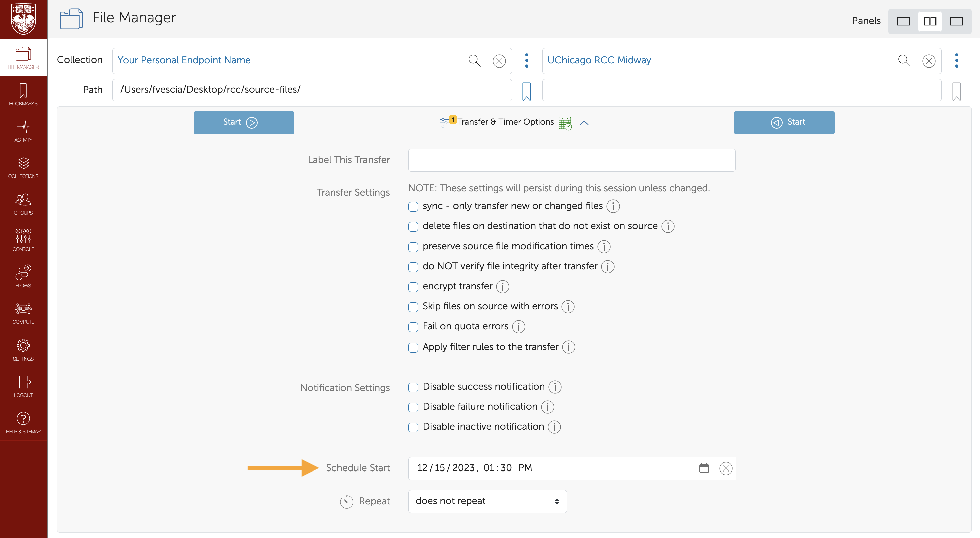
Task: Open Collections in sidebar
Action: pos(23,167)
